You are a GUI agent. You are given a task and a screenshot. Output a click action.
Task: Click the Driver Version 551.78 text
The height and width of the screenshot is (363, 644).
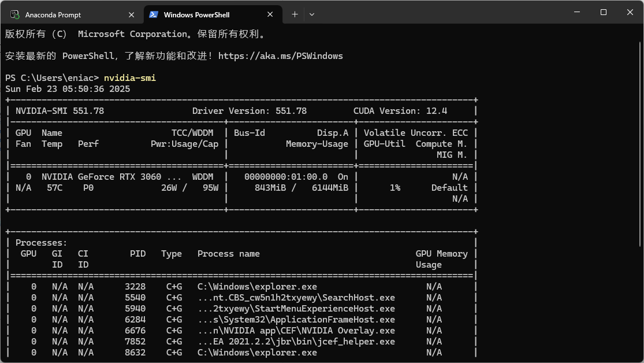[x=249, y=111]
